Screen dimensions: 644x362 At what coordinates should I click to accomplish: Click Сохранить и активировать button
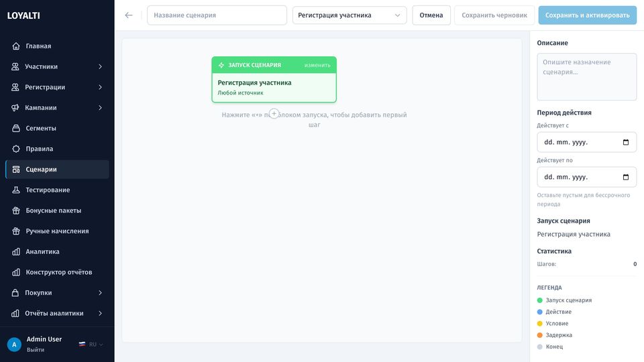(x=588, y=15)
